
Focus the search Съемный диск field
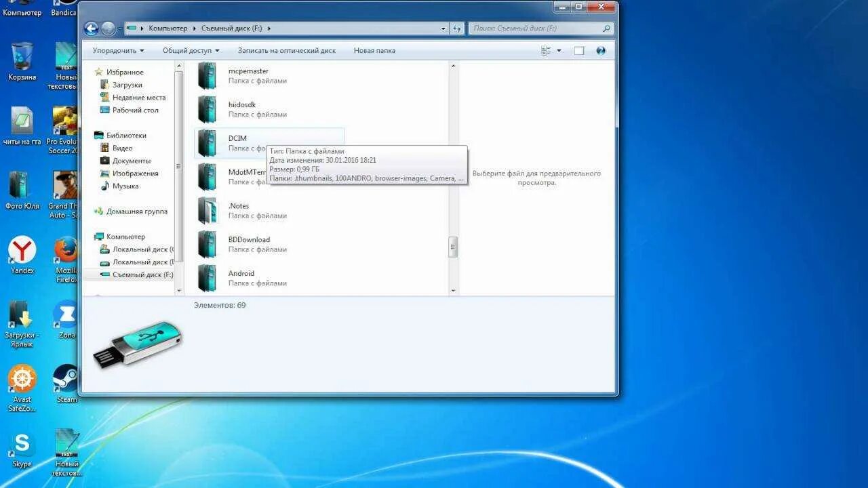pyautogui.click(x=540, y=28)
